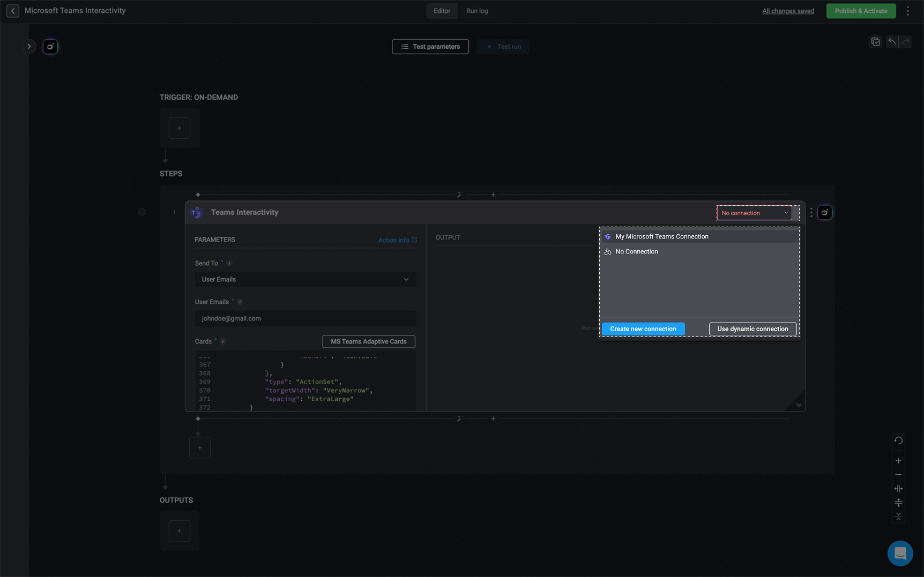
Task: Undo the last change
Action: 892,42
